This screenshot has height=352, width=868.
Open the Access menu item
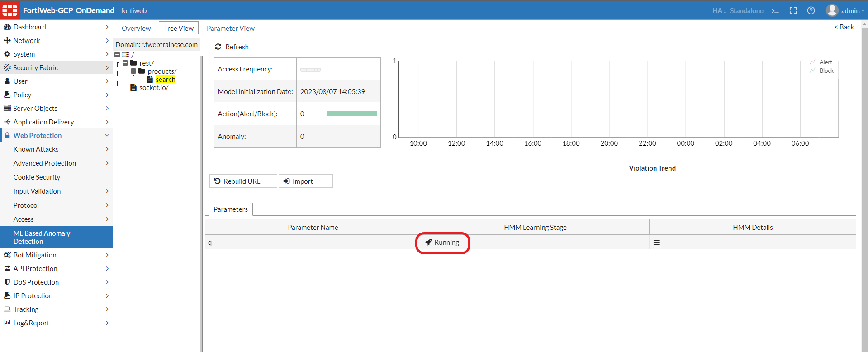56,219
